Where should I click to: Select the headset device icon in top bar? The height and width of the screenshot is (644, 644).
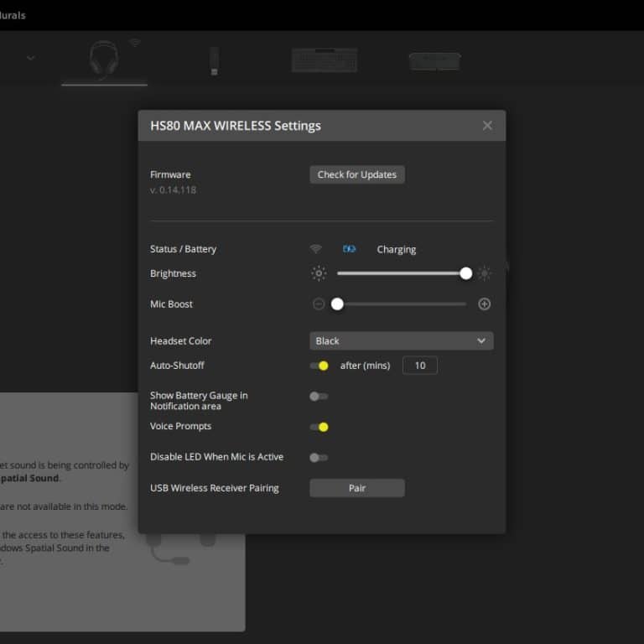point(103,59)
